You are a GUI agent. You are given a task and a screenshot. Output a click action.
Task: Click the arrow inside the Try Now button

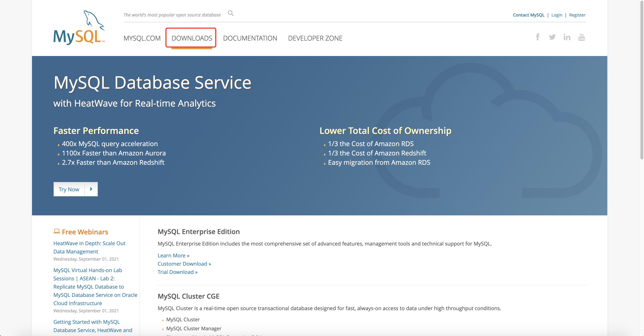point(91,189)
